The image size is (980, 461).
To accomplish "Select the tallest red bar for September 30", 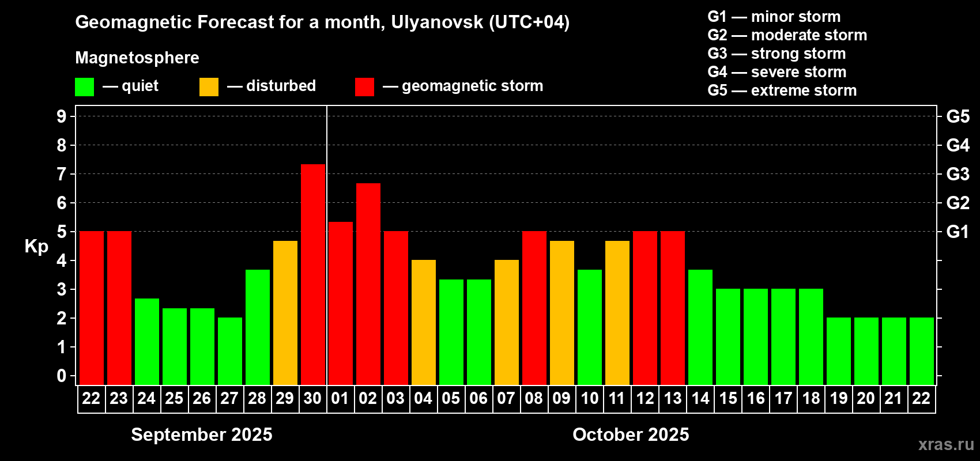I will [313, 274].
